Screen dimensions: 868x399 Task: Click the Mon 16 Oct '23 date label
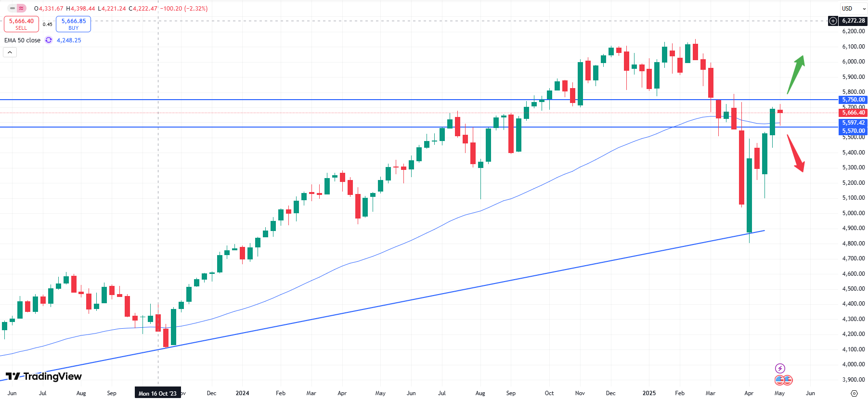coord(158,393)
